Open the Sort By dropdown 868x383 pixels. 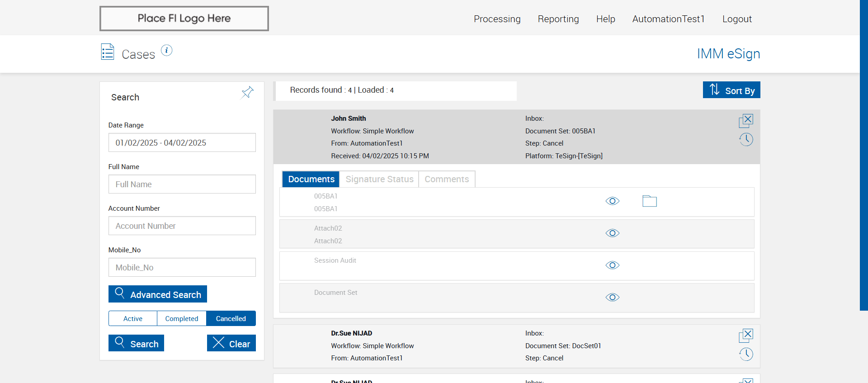(x=731, y=90)
